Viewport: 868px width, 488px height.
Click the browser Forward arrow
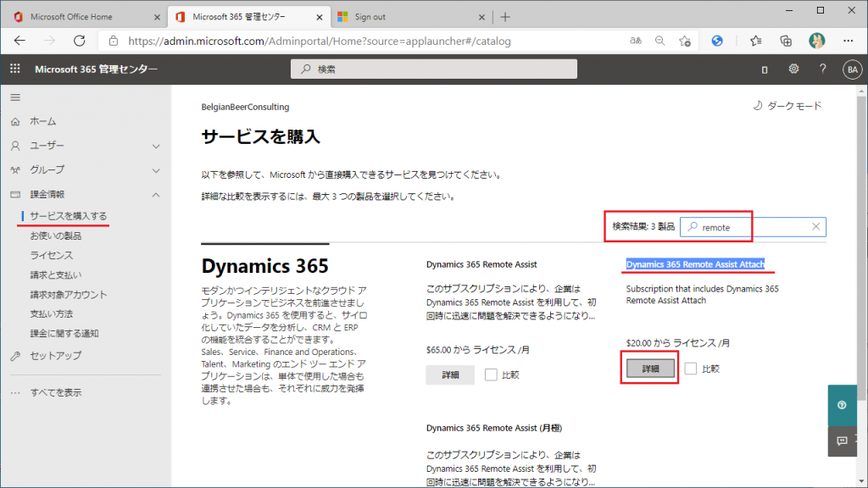pos(50,41)
